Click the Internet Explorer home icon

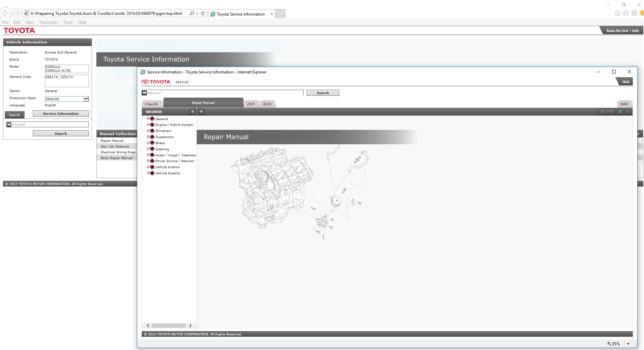tap(618, 13)
